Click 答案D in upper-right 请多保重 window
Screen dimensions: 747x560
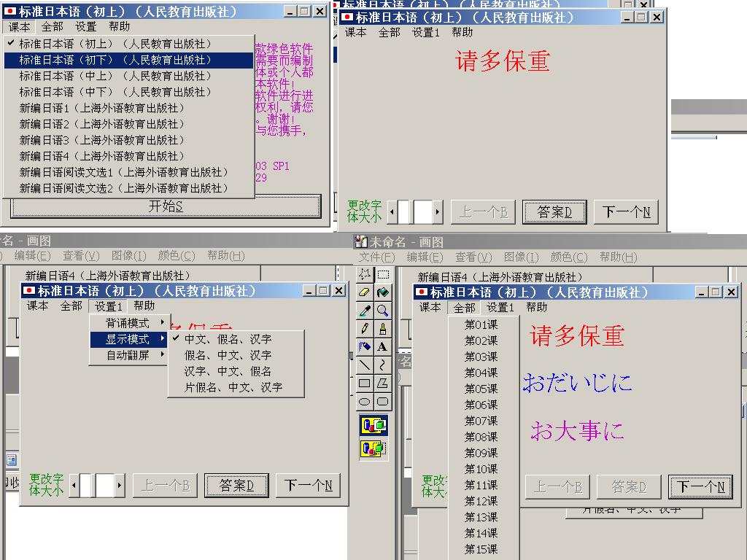(554, 212)
